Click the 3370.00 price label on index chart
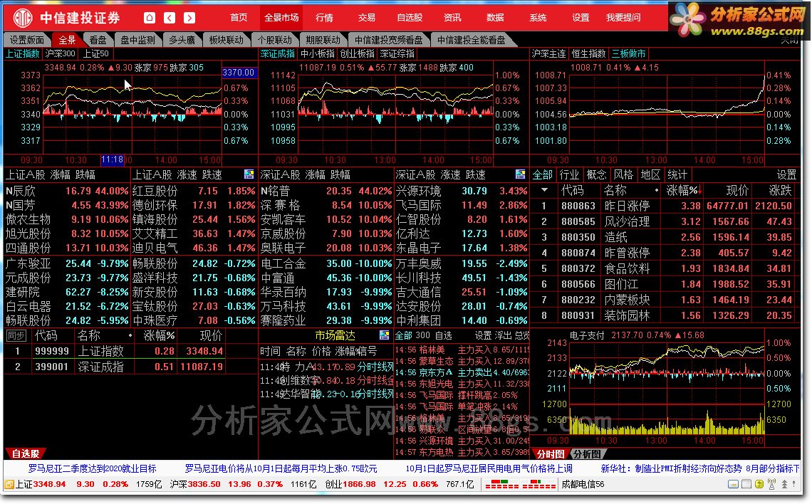Image resolution: width=812 pixels, height=504 pixels. tap(238, 73)
